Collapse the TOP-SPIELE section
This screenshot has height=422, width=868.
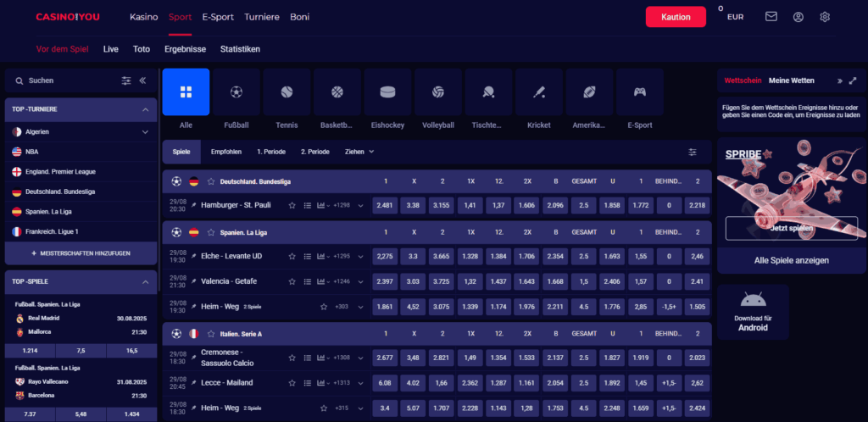coord(146,281)
